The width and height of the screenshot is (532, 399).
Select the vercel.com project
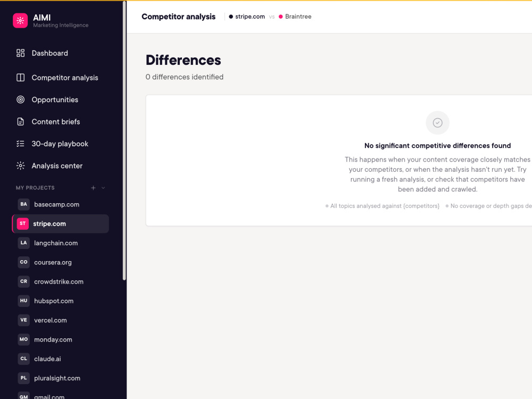pos(60,321)
